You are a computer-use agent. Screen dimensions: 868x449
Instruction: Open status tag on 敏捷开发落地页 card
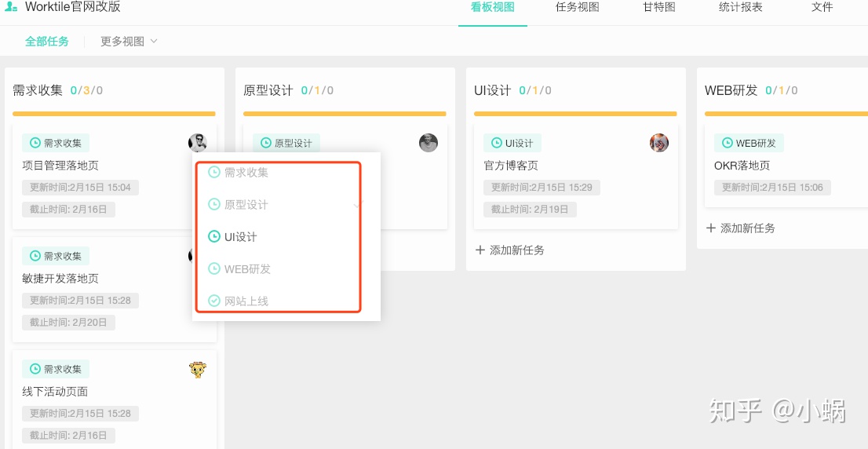[x=56, y=256]
